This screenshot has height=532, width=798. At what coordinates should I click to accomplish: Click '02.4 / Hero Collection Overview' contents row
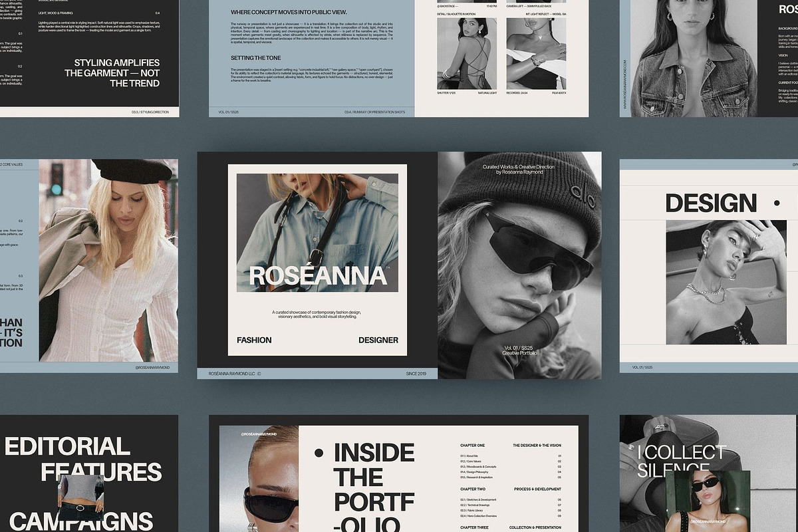[x=511, y=515]
